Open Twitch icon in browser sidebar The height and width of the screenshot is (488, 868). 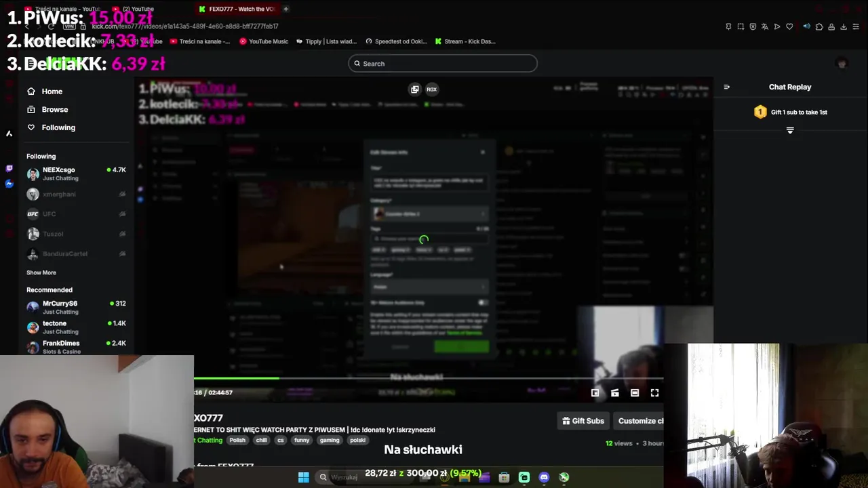coord(9,168)
